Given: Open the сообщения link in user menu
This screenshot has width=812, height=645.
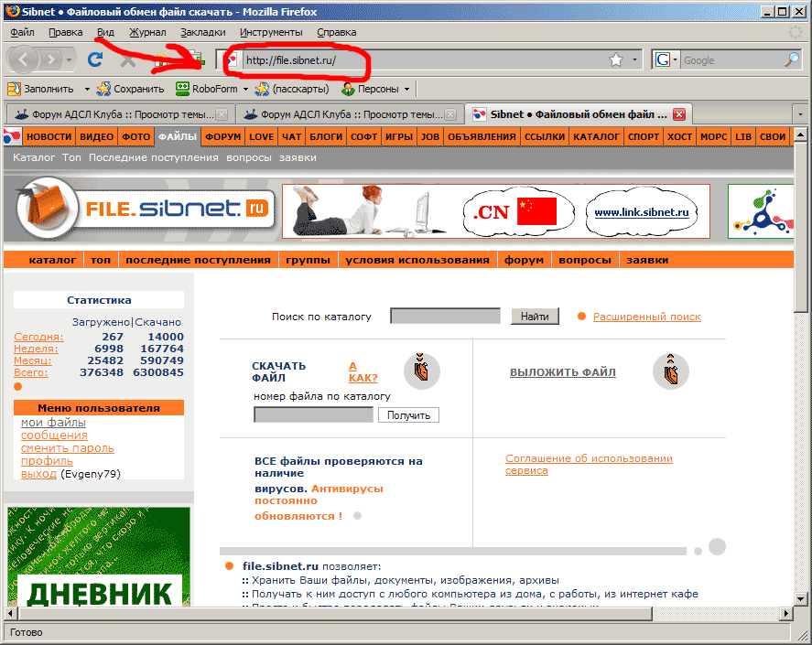Looking at the screenshot, I should 54,435.
